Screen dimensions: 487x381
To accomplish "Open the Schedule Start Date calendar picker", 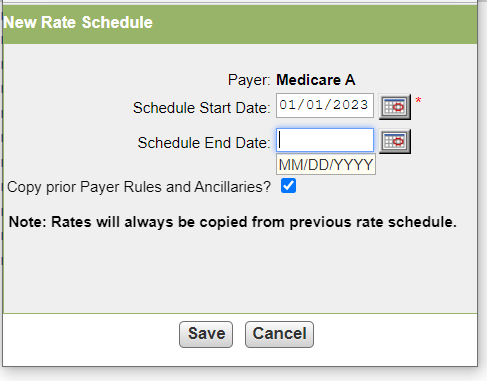I will tap(395, 107).
